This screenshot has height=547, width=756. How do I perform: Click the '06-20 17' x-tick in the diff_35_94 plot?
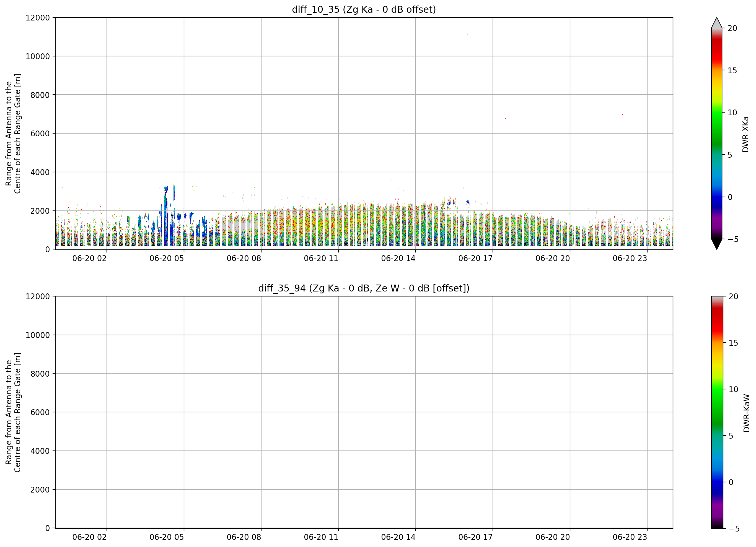tap(475, 537)
